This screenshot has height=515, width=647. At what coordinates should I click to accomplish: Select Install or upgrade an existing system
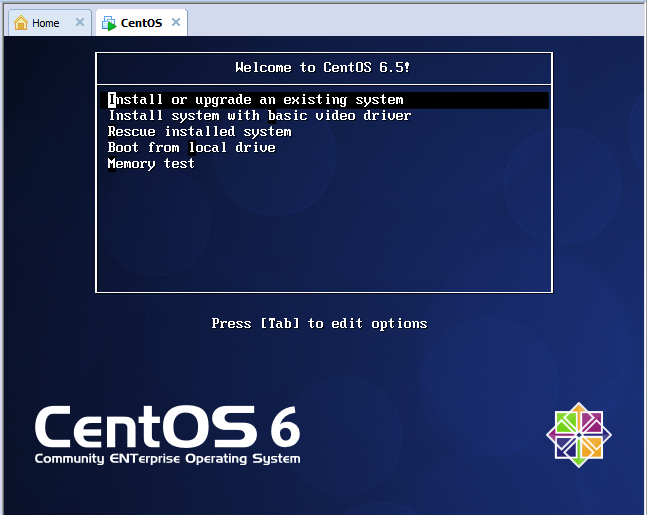click(324, 100)
